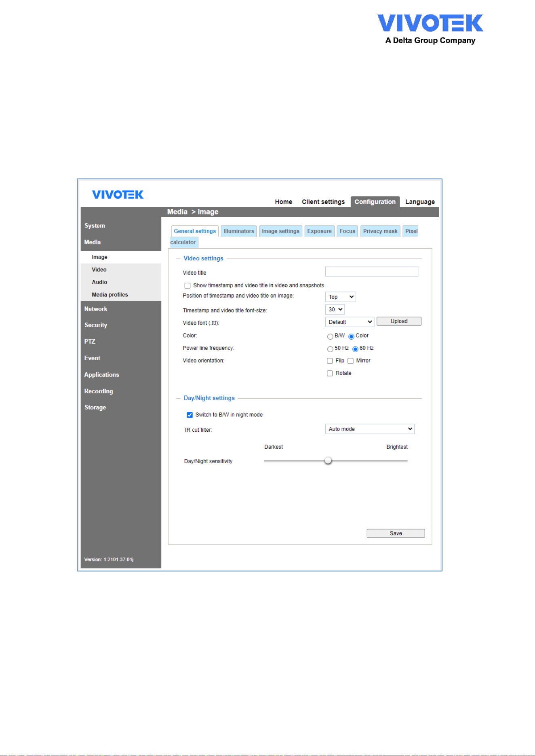Enable the Mirror video orientation checkbox
535x756 pixels.
(x=350, y=361)
